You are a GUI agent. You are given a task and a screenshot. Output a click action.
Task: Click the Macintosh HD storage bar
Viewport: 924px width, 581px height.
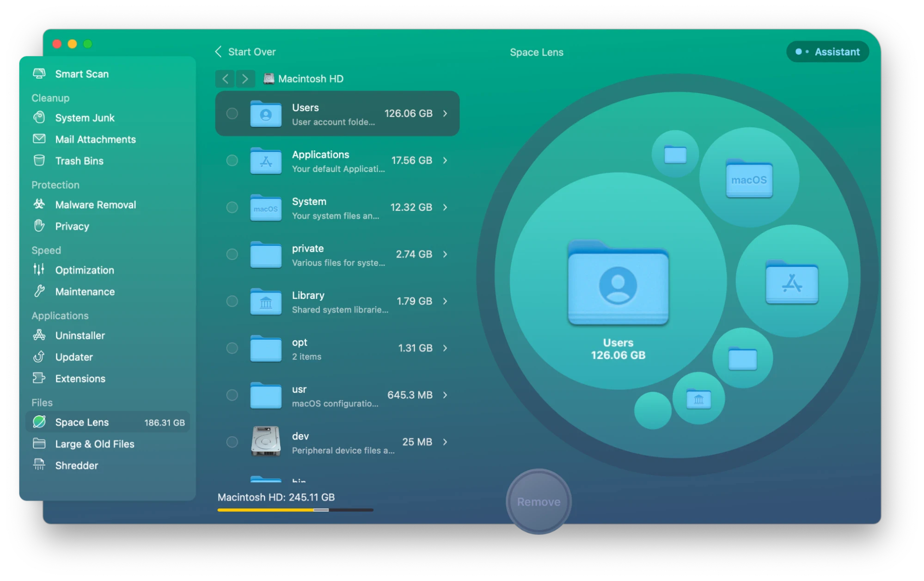pyautogui.click(x=295, y=509)
